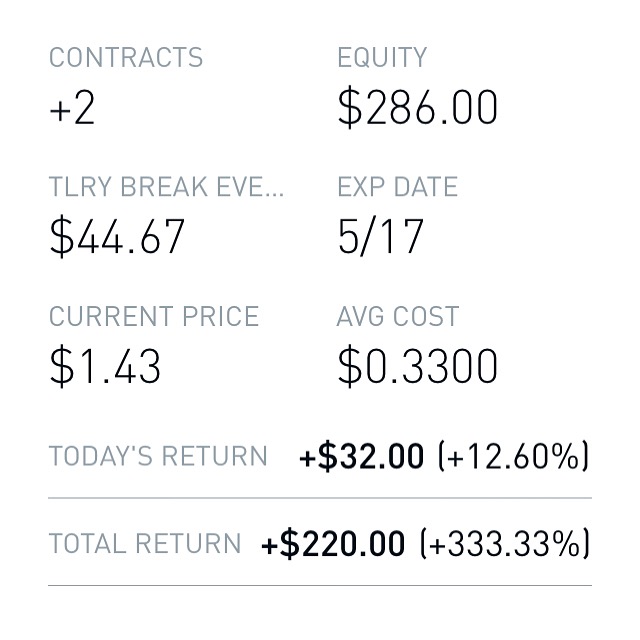Viewport: 640px width, 640px height.
Task: Click the EXP DATE label
Action: [x=397, y=187]
